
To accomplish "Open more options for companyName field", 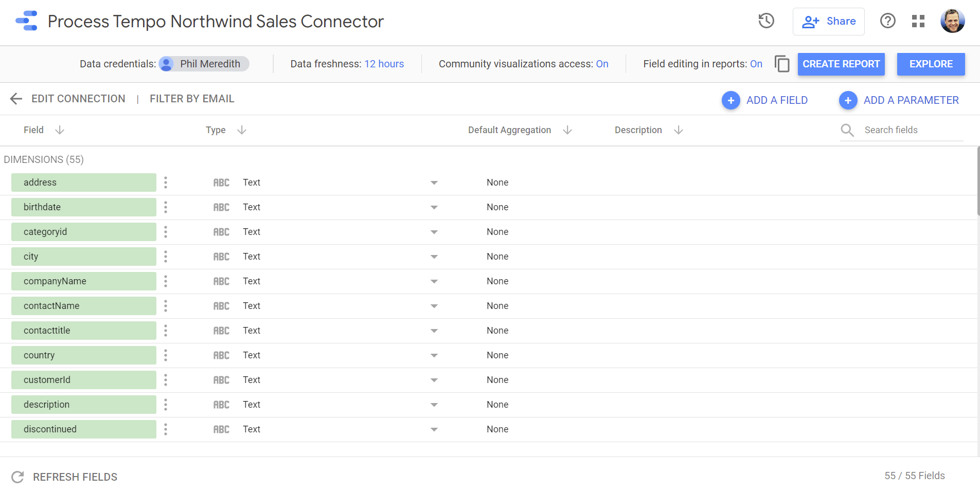I will [x=166, y=281].
